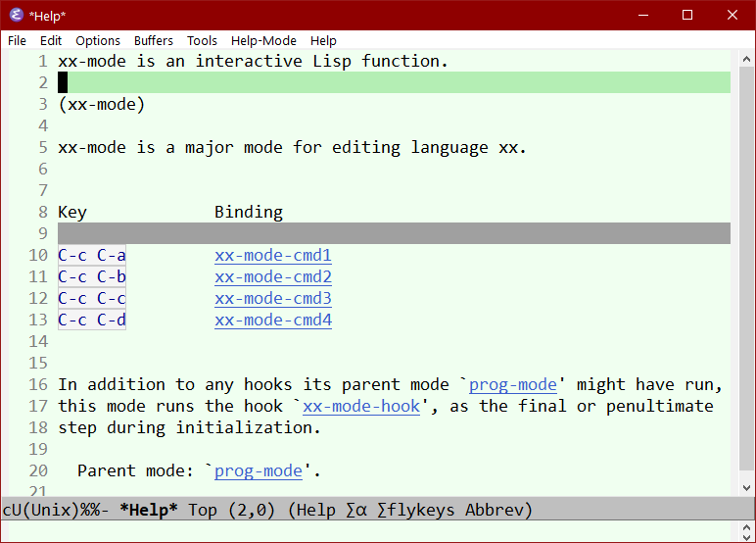Screen dimensions: 756x543
Task: Open the Options menu
Action: (98, 40)
